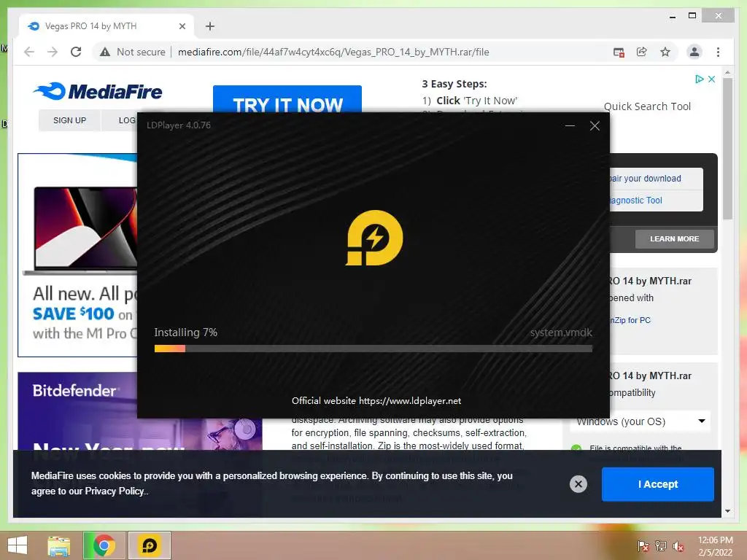This screenshot has width=747, height=560.
Task: Close the Vegas PRO 14 tab
Action: click(x=182, y=26)
